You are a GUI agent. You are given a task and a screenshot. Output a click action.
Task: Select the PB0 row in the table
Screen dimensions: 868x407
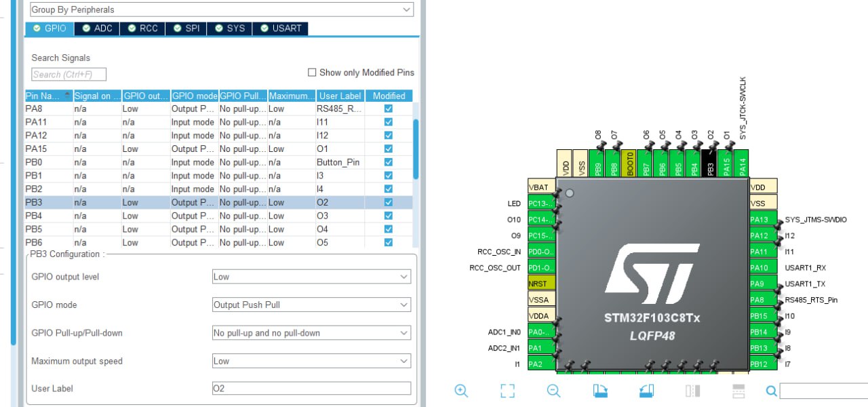click(x=218, y=162)
